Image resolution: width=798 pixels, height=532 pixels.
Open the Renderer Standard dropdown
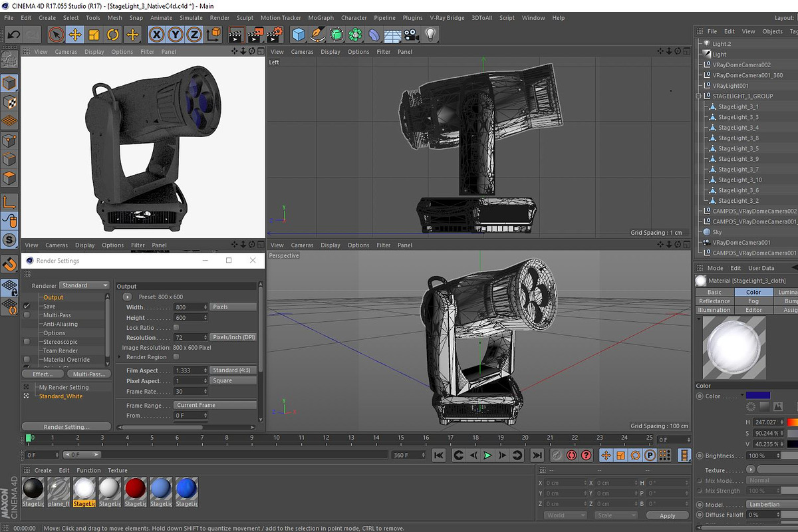point(85,285)
